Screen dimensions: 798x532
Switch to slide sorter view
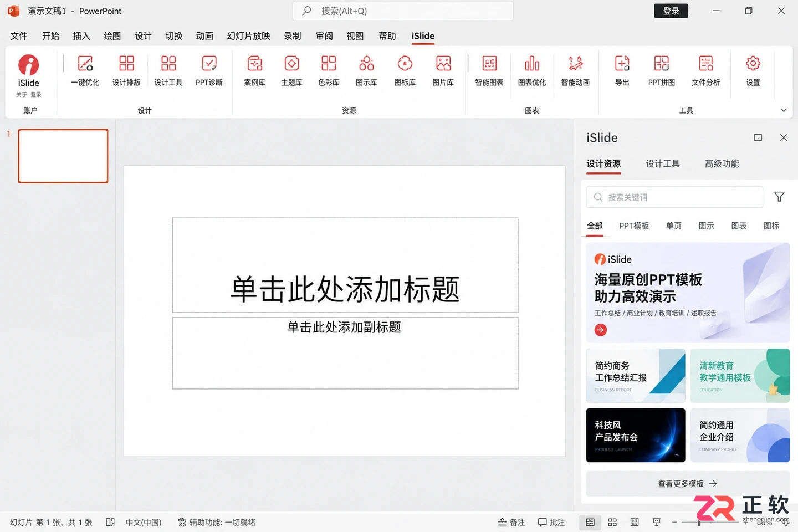(x=612, y=522)
